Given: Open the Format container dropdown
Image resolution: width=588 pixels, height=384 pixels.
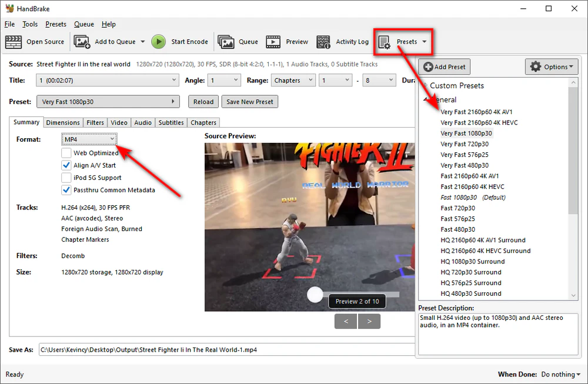Looking at the screenshot, I should click(x=89, y=139).
